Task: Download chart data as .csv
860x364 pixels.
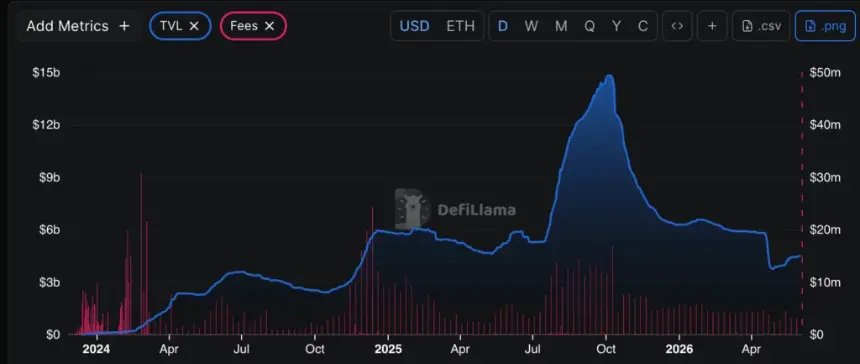Action: pyautogui.click(x=761, y=26)
